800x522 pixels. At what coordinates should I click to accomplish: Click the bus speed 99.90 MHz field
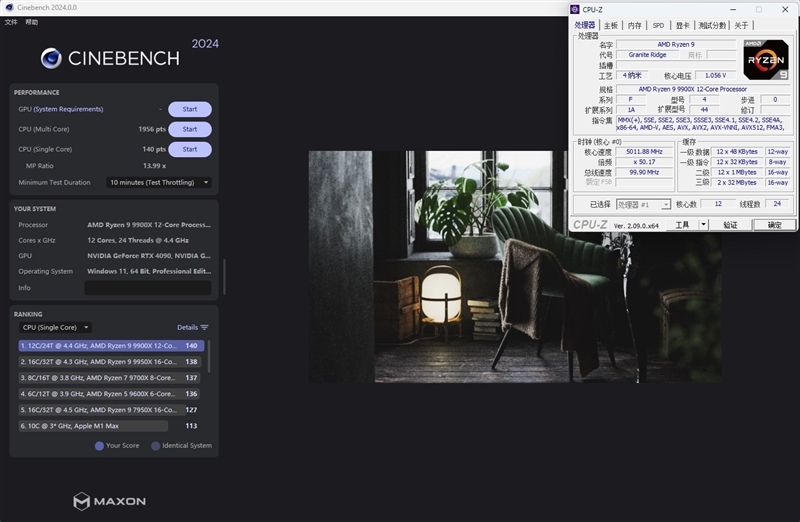pyautogui.click(x=644, y=172)
